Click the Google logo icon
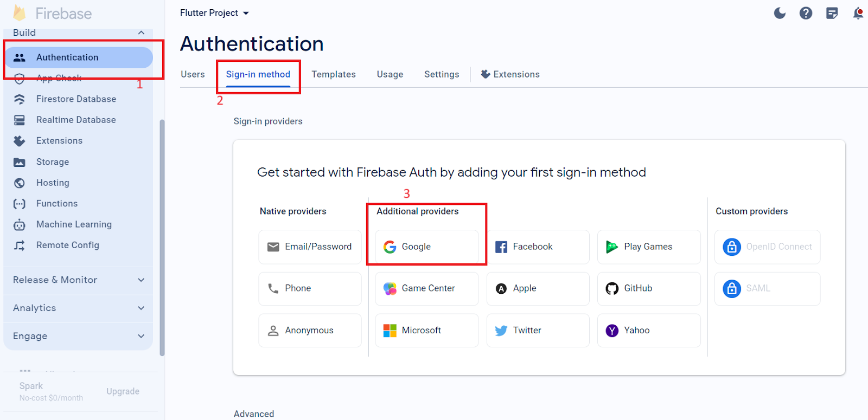This screenshot has width=868, height=420. point(390,247)
